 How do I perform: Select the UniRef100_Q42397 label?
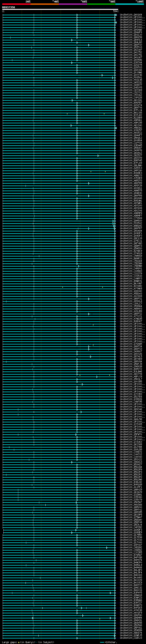[131, 50]
